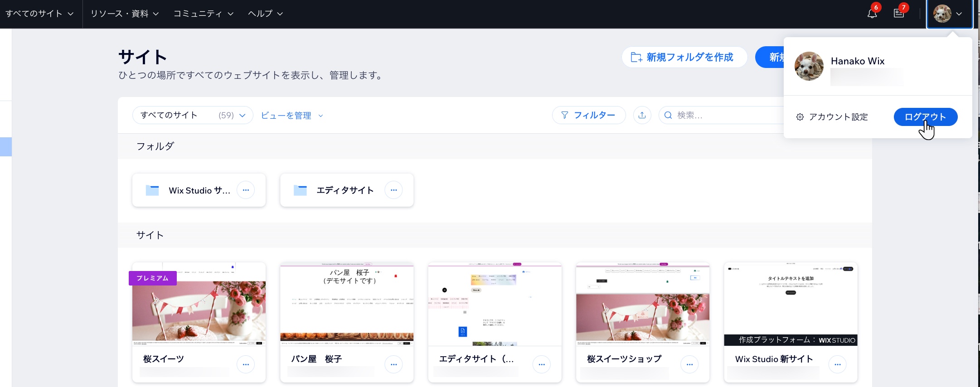Click 新規フォルダを作成 button
The height and width of the screenshot is (387, 980).
(x=684, y=57)
